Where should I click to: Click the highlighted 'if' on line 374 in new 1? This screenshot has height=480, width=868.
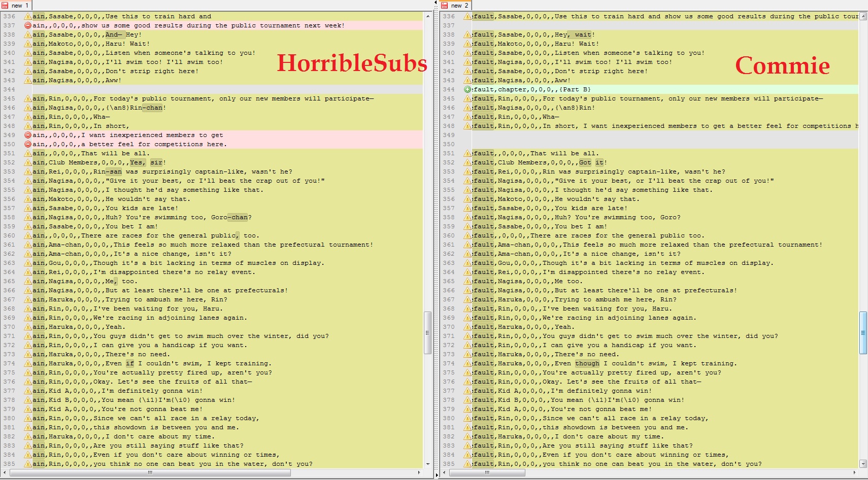click(130, 363)
